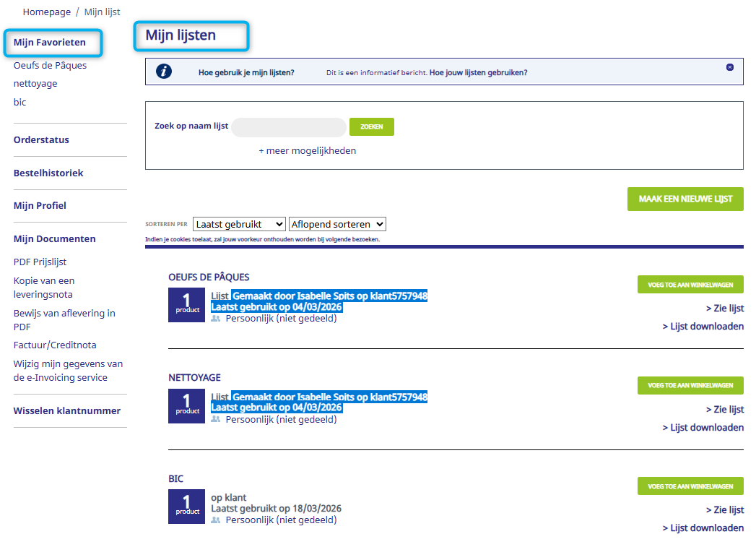Click the people icon beside Persoonlijk in BIC list
Viewport: 756px width, 547px height.
click(215, 520)
